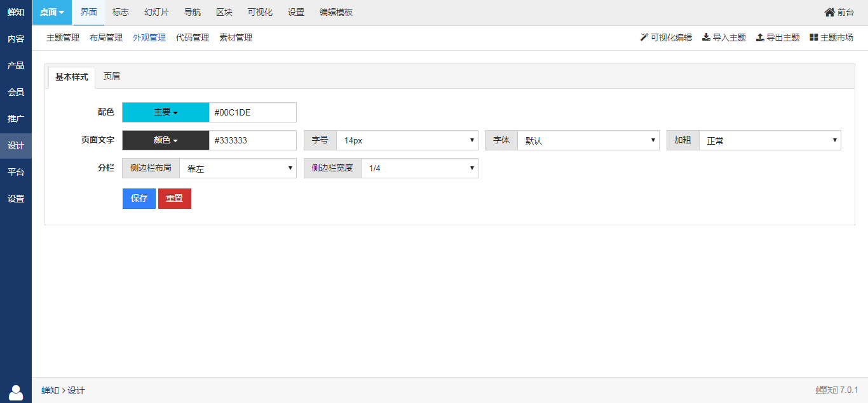Go to 素材管理
The width and height of the screenshot is (868, 403).
pyautogui.click(x=236, y=37)
